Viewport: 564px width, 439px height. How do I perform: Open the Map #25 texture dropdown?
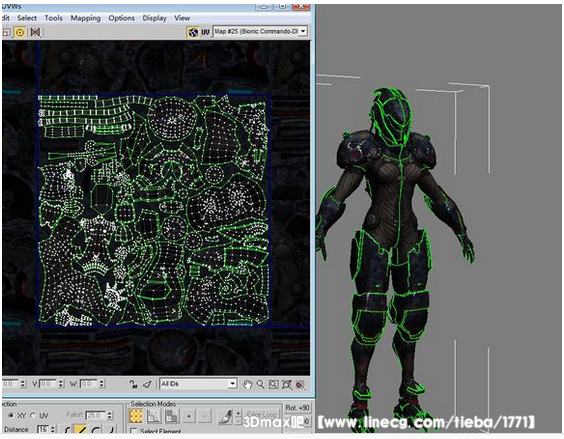(x=260, y=32)
